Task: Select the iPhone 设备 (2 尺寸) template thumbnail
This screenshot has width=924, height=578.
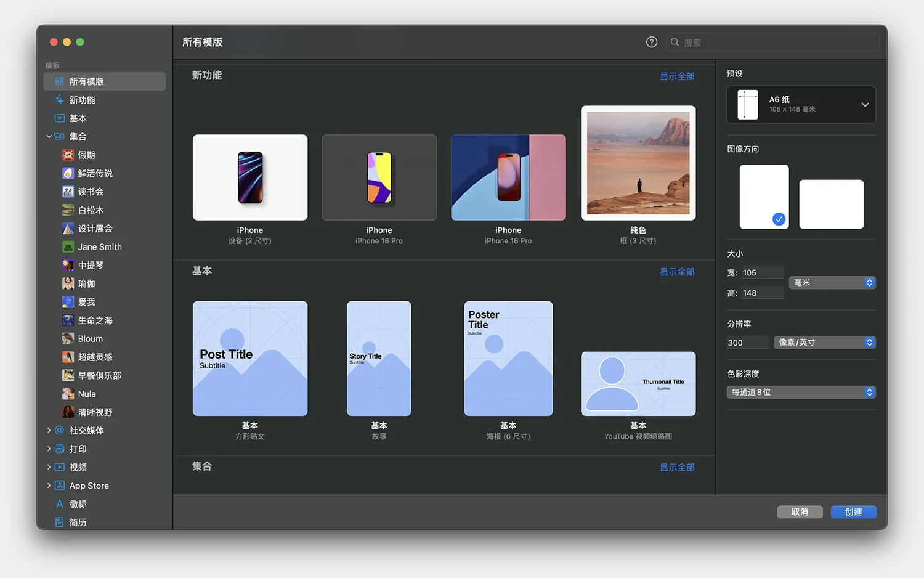Action: [x=250, y=177]
